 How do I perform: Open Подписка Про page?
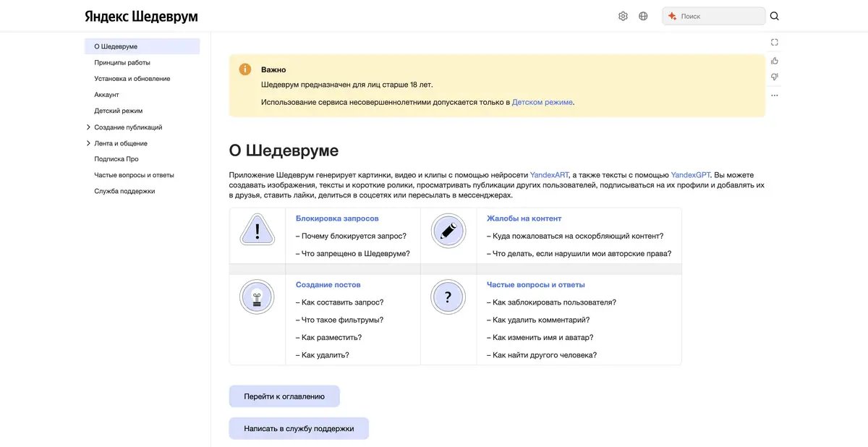click(116, 159)
